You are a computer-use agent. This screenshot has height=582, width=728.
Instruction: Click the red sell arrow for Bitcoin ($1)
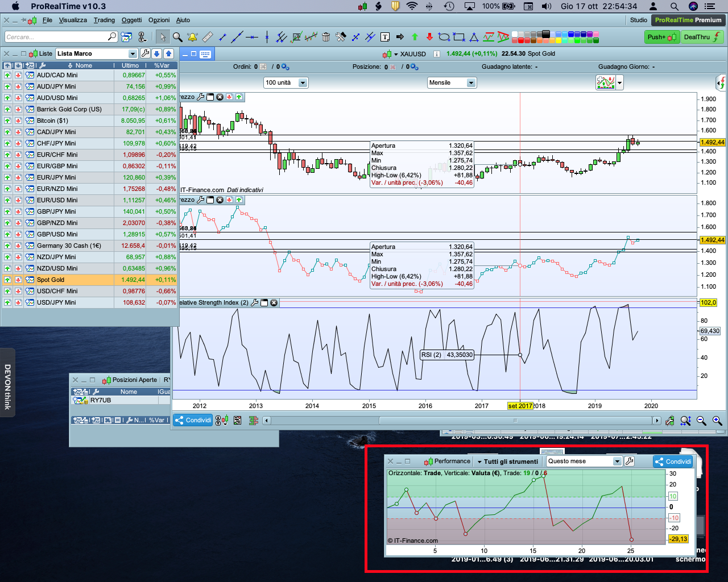18,120
